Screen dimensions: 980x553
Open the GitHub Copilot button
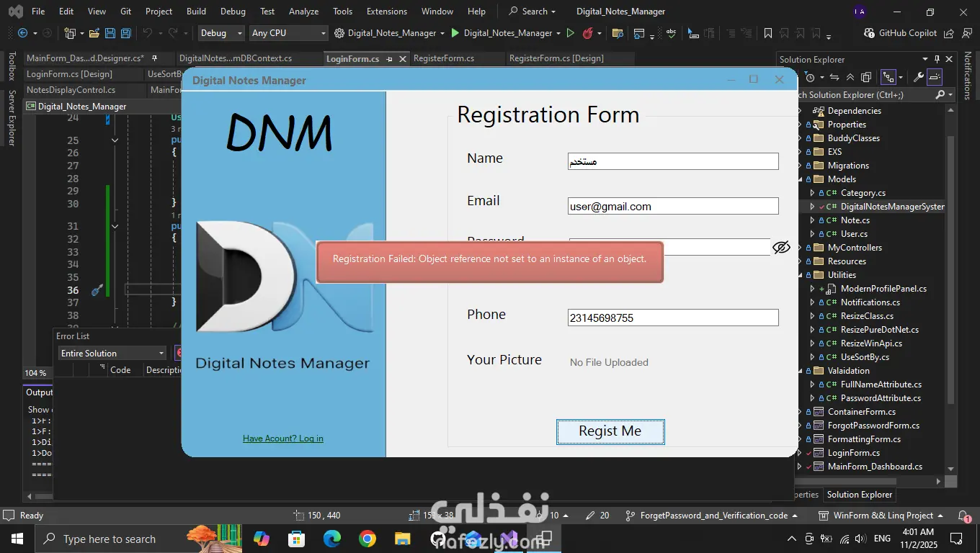pos(901,33)
